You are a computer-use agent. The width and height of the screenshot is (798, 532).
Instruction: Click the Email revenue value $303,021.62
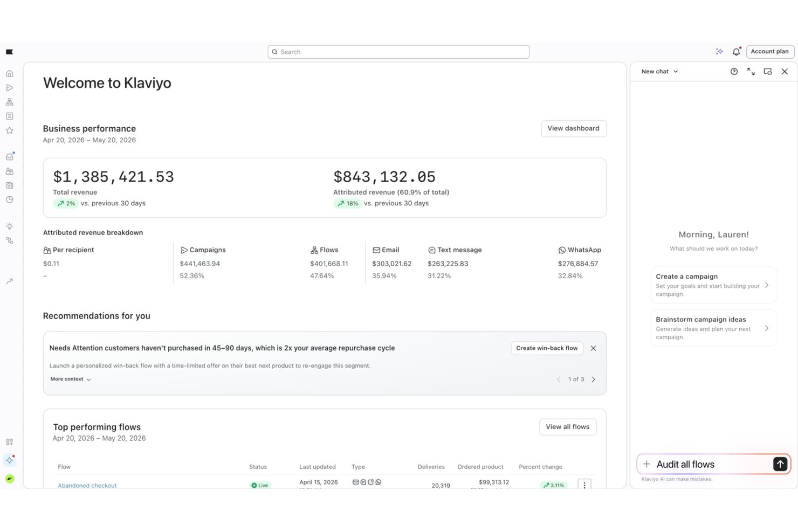392,264
